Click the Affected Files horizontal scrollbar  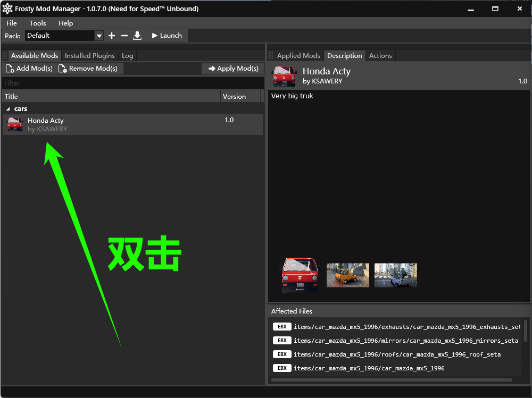pos(392,380)
